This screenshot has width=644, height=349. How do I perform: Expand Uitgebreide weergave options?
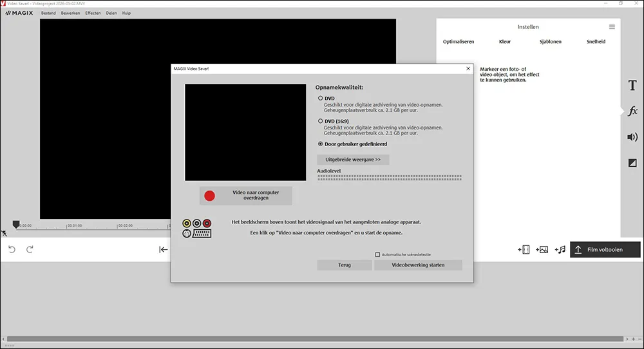tap(353, 159)
